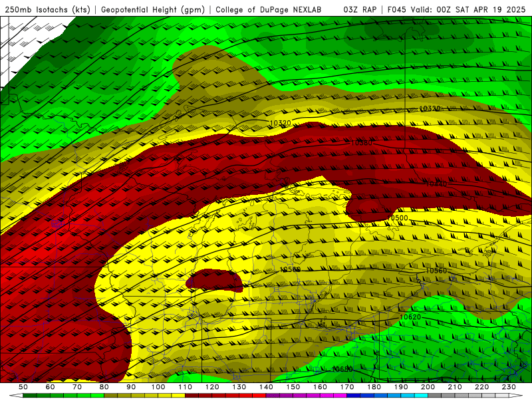
Task: Click the 130 label on the color scale
Action: point(239,387)
